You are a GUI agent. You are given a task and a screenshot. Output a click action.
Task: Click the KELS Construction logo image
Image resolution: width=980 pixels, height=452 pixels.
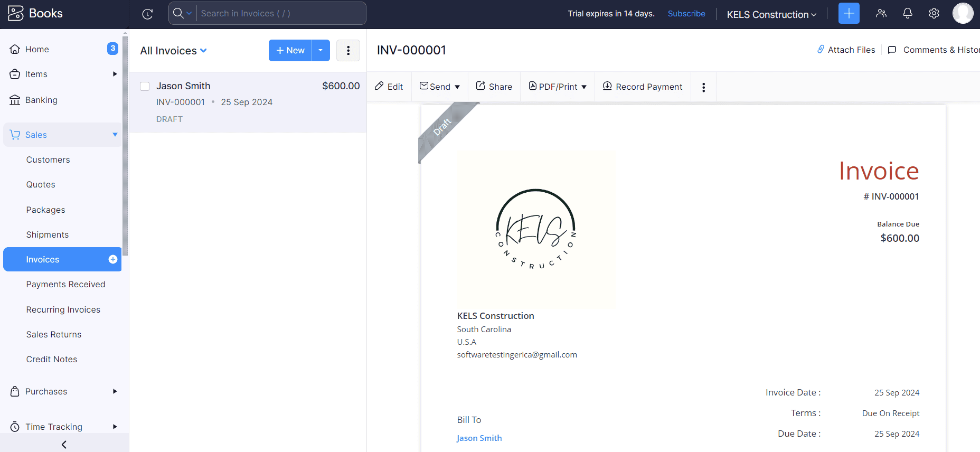click(536, 229)
